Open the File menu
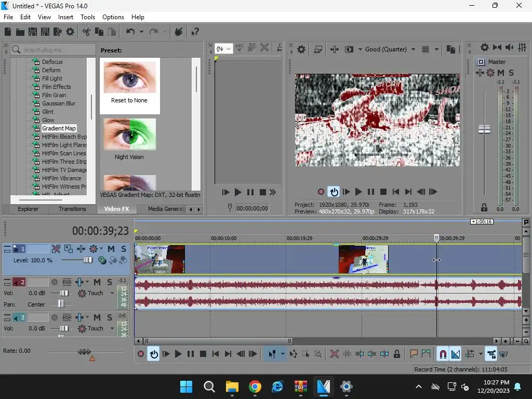Screen dimensions: 532x399 pos(8,17)
